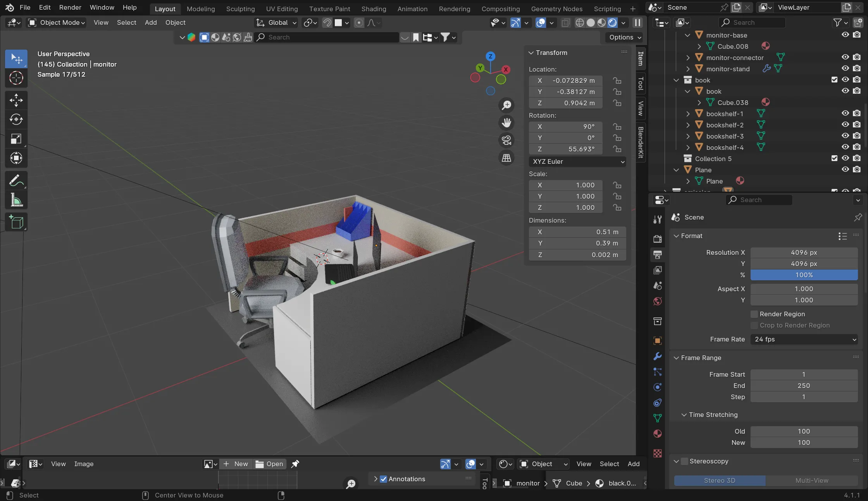
Task: Open the Frame Rate 24 fps dropdown
Action: (x=804, y=339)
